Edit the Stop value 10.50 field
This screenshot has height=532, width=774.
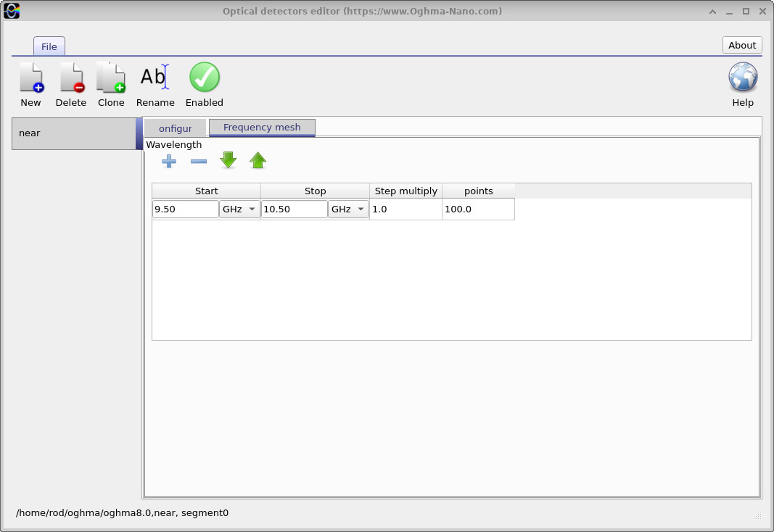pyautogui.click(x=295, y=209)
